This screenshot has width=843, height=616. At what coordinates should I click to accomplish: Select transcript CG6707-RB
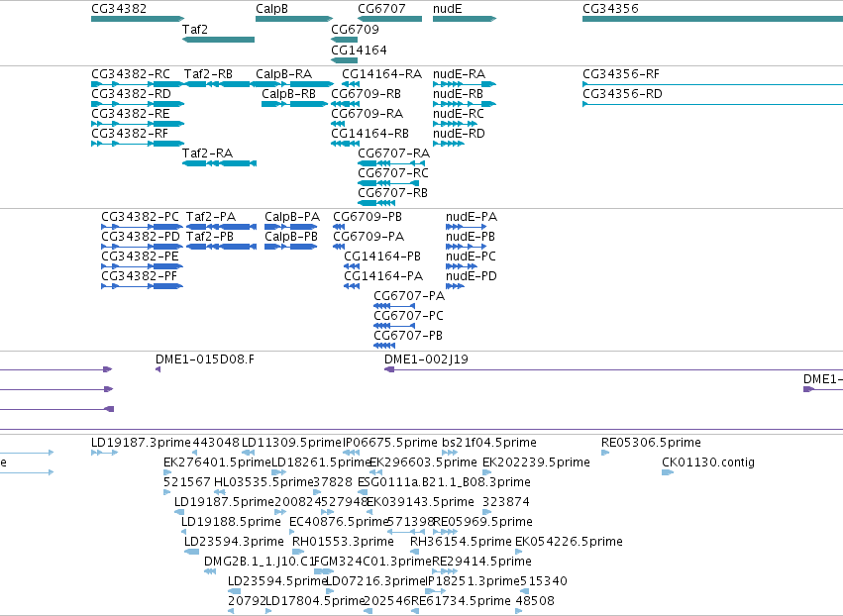tap(376, 203)
